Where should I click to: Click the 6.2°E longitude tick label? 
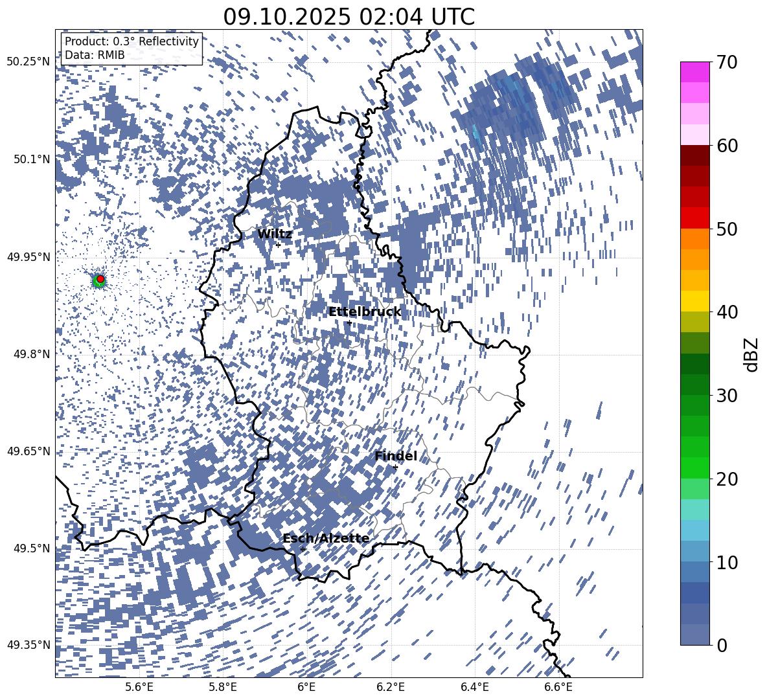(391, 687)
